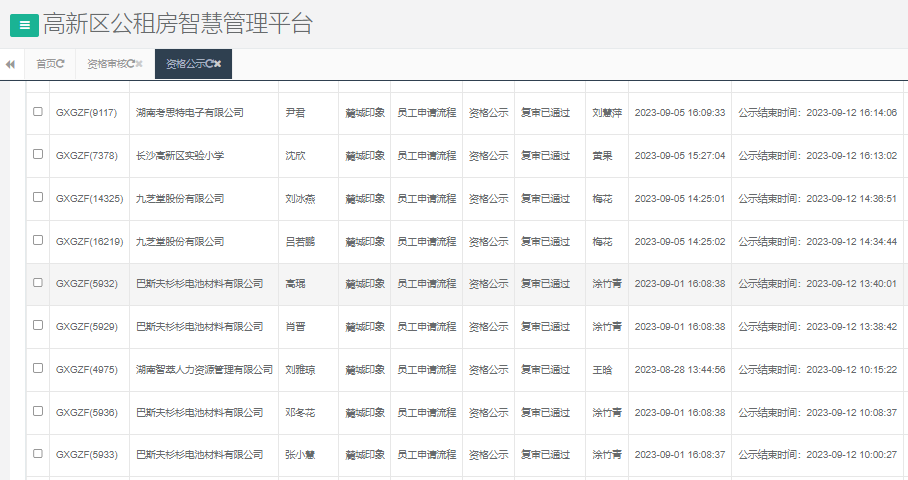Click the refresh icon on the 资格审核 tab
The height and width of the screenshot is (480, 908).
[x=131, y=64]
